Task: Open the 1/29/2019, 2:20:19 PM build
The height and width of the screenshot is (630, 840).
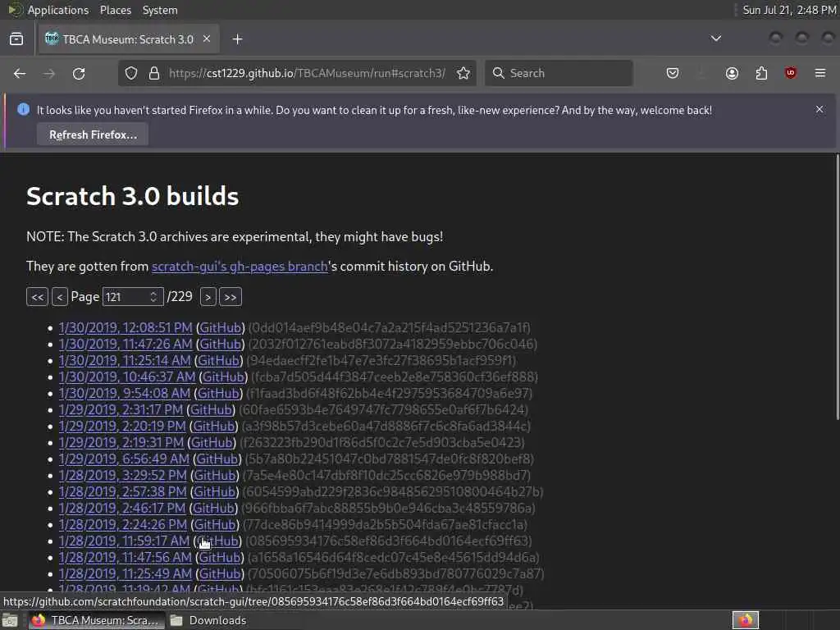Action: coord(122,426)
